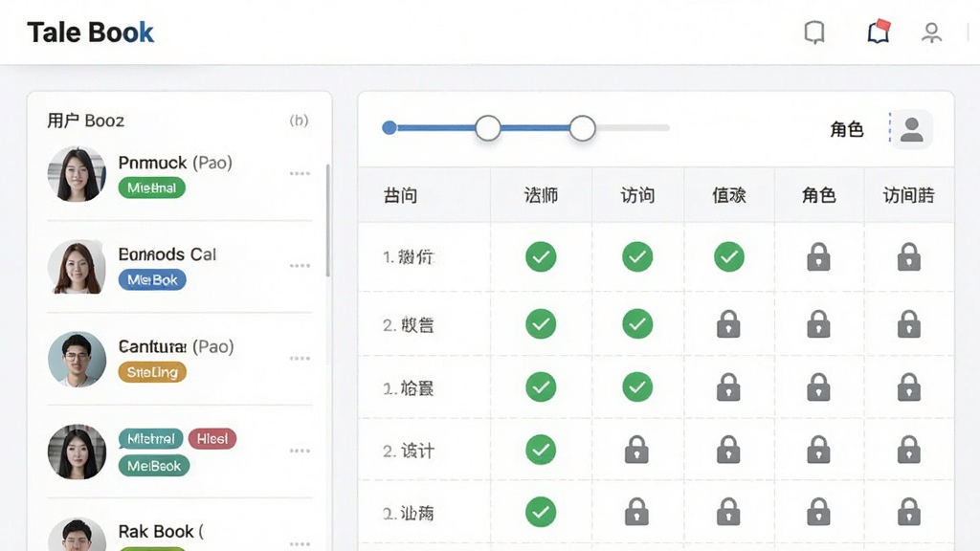Toggle the green check in row '业商' under 法师

pos(541,512)
